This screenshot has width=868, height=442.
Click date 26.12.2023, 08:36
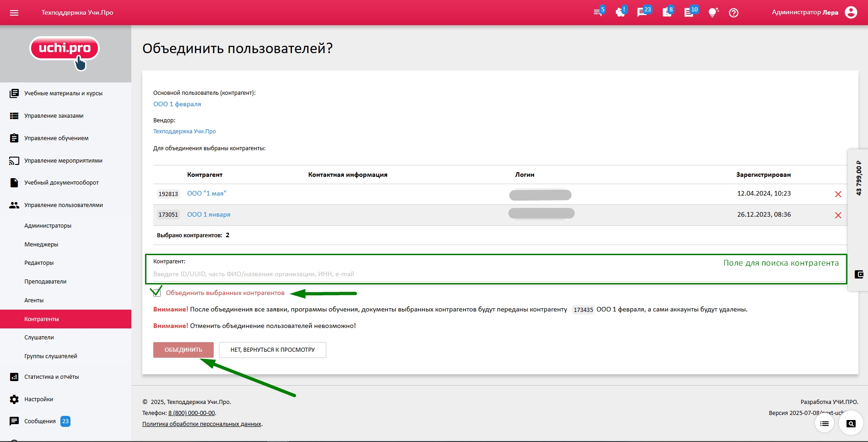click(x=764, y=214)
